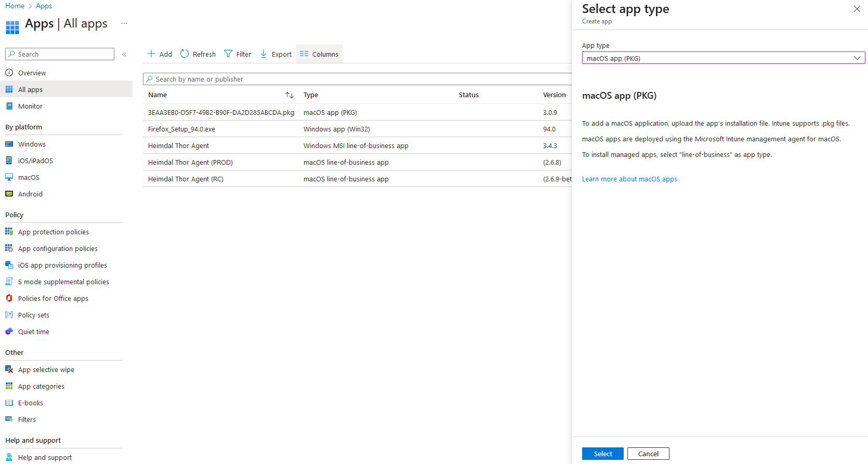Viewport: 868px width, 464px height.
Task: Click the iOS app provisioning profiles icon
Action: pyautogui.click(x=9, y=265)
